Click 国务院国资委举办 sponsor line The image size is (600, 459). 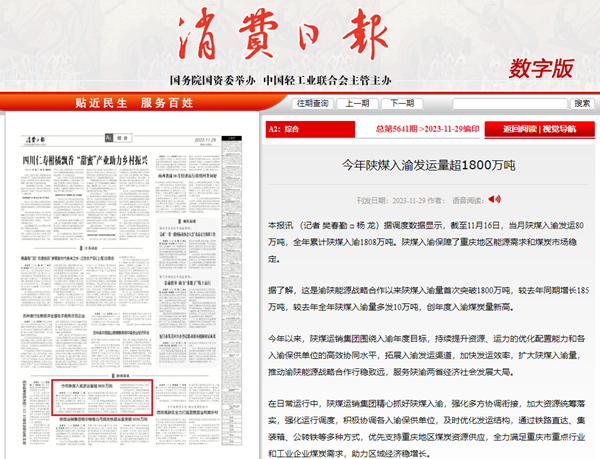[213, 81]
